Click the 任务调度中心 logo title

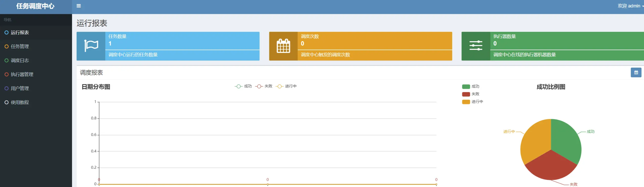coord(35,6)
